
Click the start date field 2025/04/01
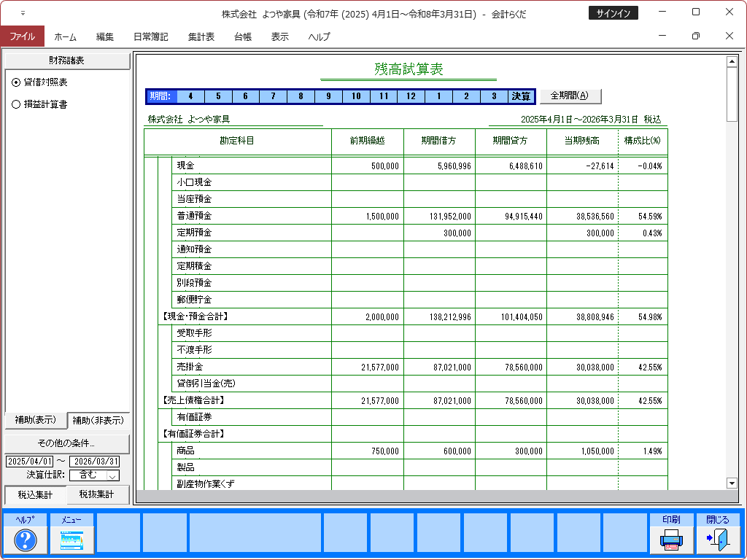point(30,462)
